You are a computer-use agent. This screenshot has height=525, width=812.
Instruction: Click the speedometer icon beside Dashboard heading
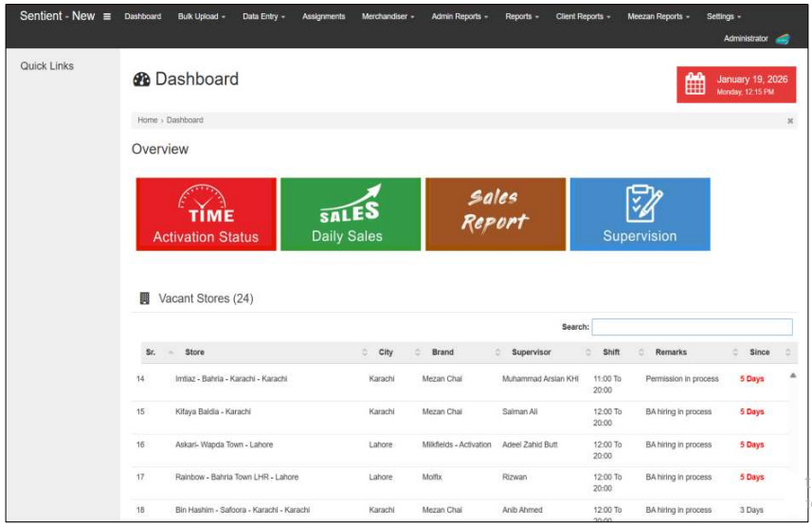(x=141, y=80)
